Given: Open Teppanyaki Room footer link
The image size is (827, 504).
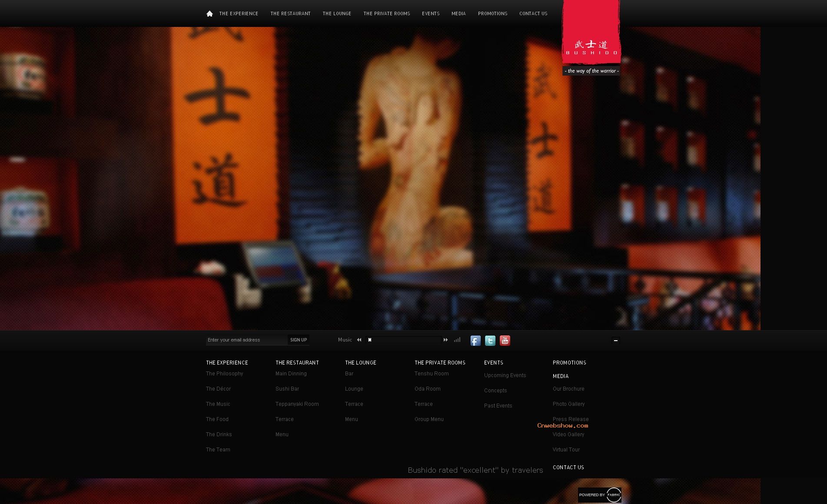Looking at the screenshot, I should pos(297,404).
